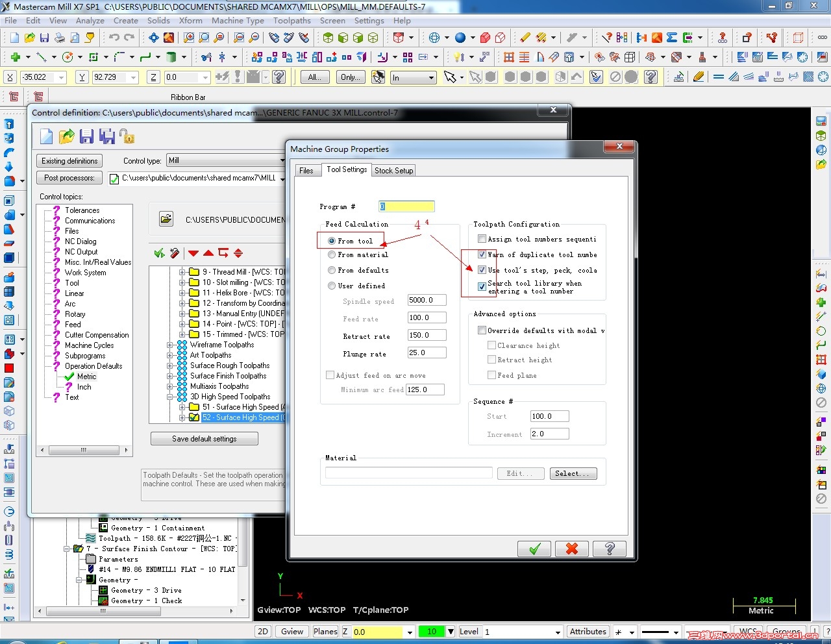Click the green cylinder solid icon
Screen dimensions: 831x644
[x=171, y=57]
